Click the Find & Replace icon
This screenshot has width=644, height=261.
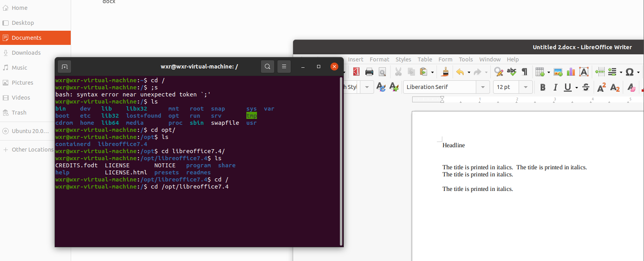click(x=499, y=72)
